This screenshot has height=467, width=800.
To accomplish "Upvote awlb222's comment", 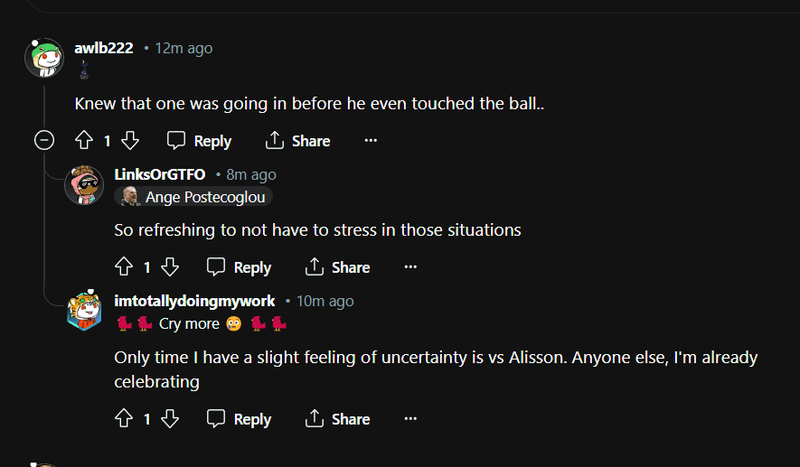I will [x=84, y=141].
